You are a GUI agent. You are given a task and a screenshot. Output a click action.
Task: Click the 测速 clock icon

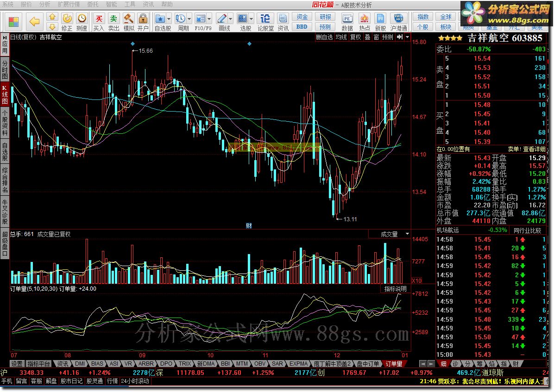pyautogui.click(x=82, y=19)
